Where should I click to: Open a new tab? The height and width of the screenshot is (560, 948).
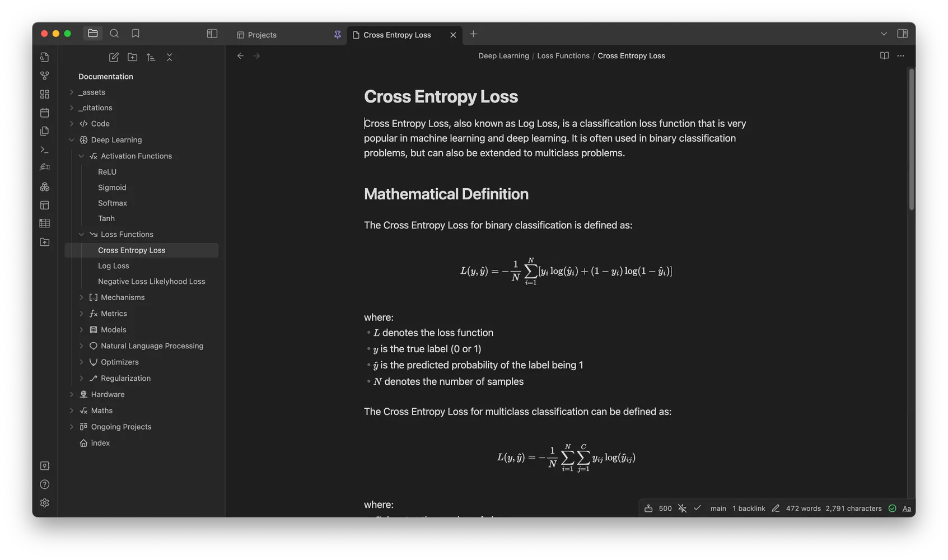coord(473,34)
